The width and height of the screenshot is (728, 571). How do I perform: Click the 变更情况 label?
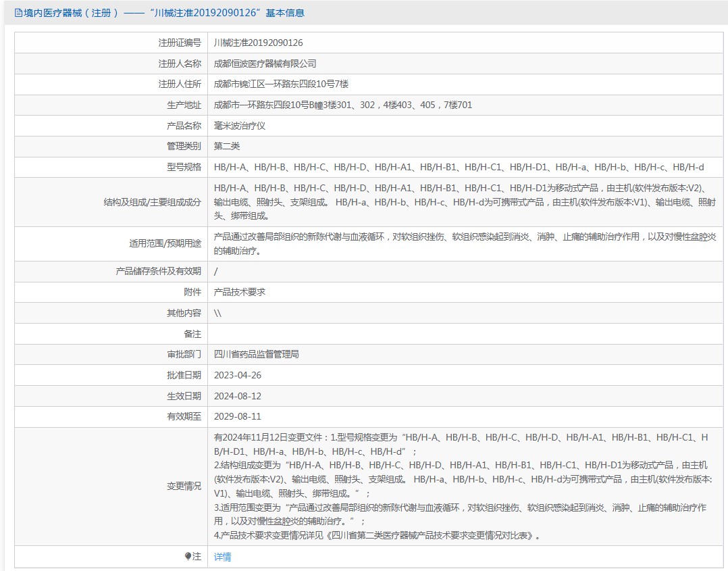184,487
